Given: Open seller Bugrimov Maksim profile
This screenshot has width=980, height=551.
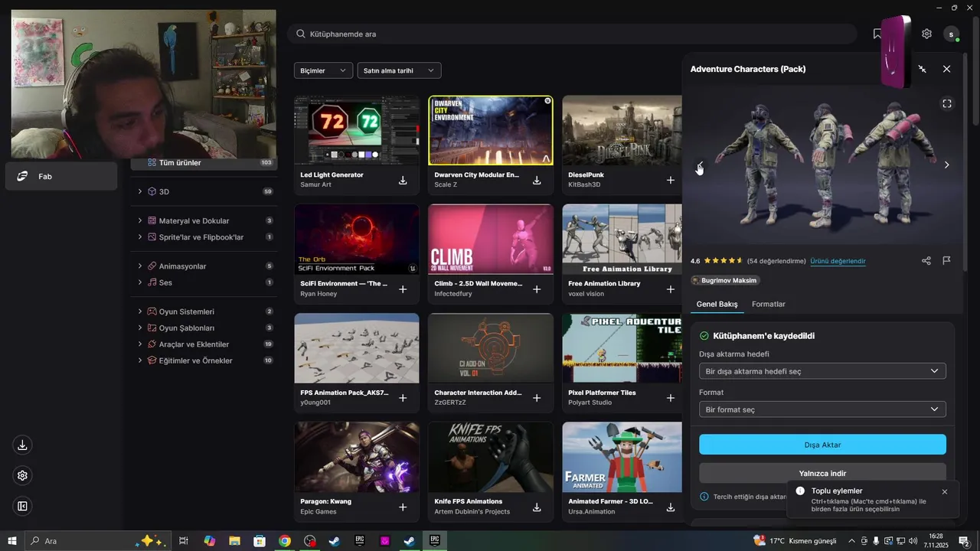Looking at the screenshot, I should click(725, 280).
